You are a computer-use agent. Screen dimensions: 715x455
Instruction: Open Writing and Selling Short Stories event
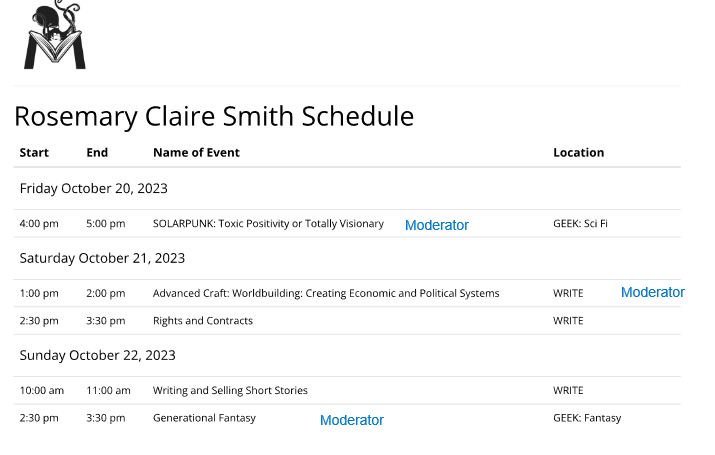(230, 391)
